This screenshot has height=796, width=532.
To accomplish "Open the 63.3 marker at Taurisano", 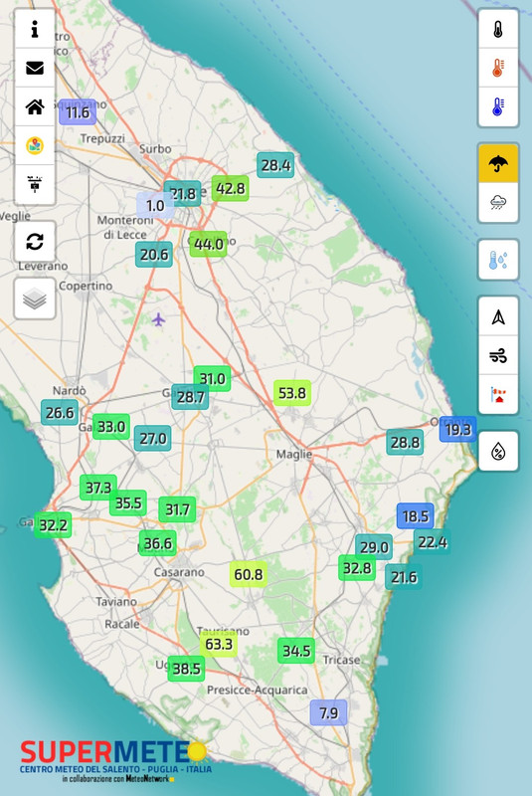I will pos(219,644).
